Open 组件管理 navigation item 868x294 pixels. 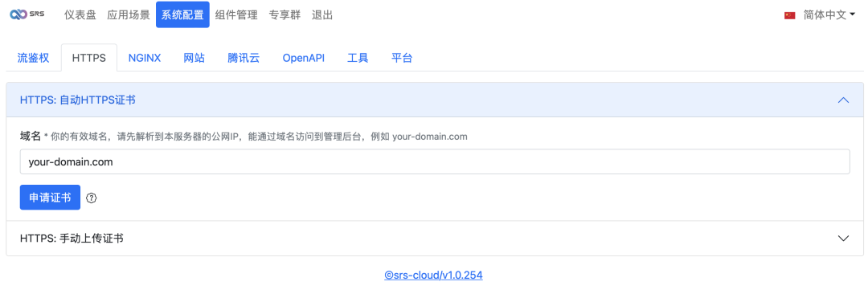pyautogui.click(x=236, y=15)
